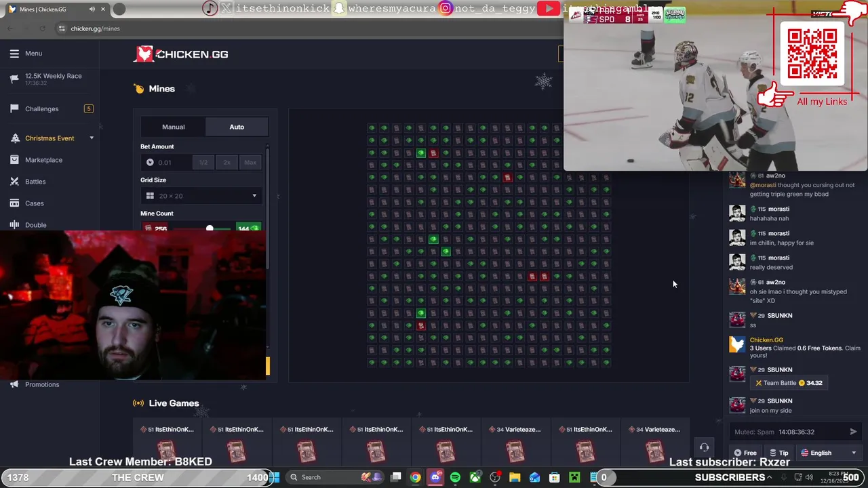Click the Chicken.GG free tokens announcement
This screenshot has height=488, width=868.
pos(795,348)
